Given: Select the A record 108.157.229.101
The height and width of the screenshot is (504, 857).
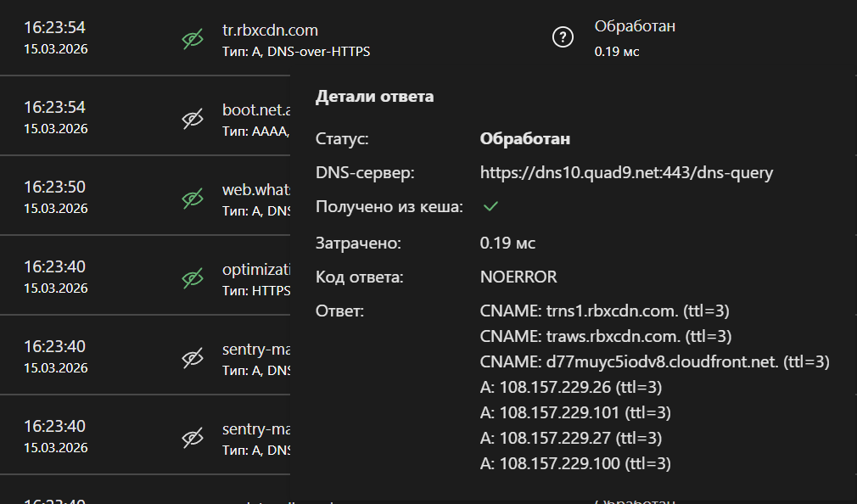Looking at the screenshot, I should [x=575, y=412].
